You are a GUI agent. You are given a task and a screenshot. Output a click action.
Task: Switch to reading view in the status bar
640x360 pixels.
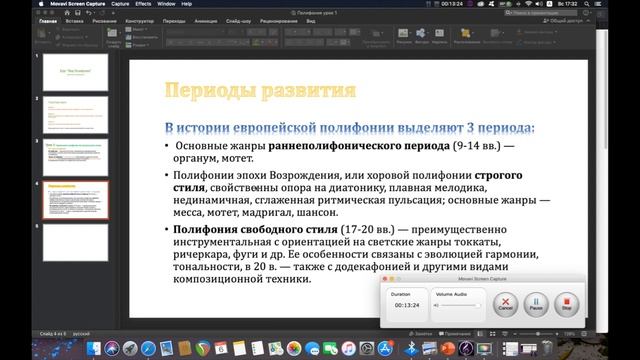[505, 334]
